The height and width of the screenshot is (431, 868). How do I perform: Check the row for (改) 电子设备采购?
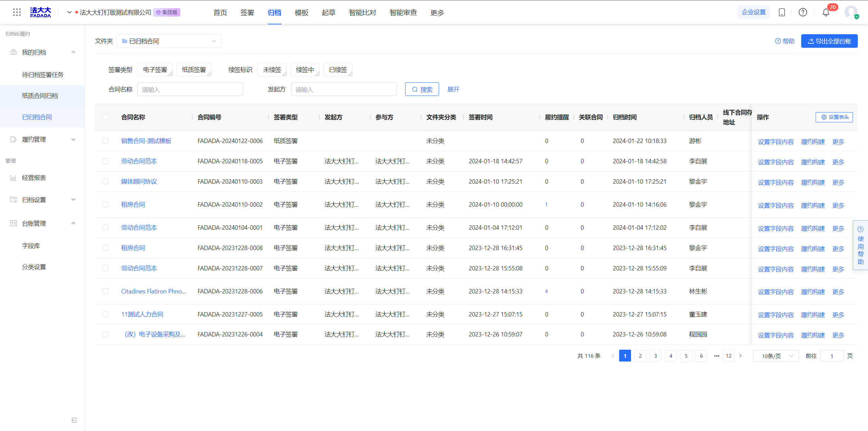click(106, 334)
